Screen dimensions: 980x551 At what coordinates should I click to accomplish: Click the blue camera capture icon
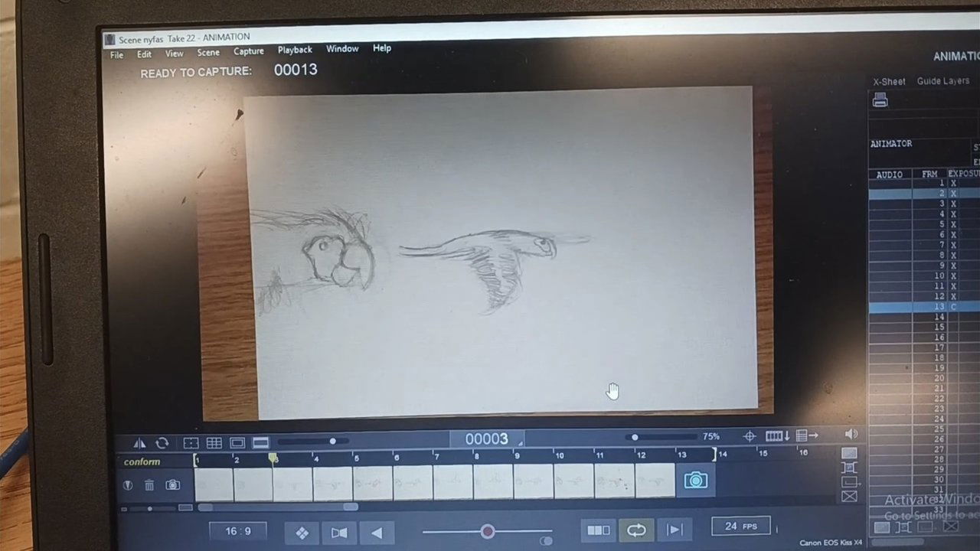(x=695, y=481)
